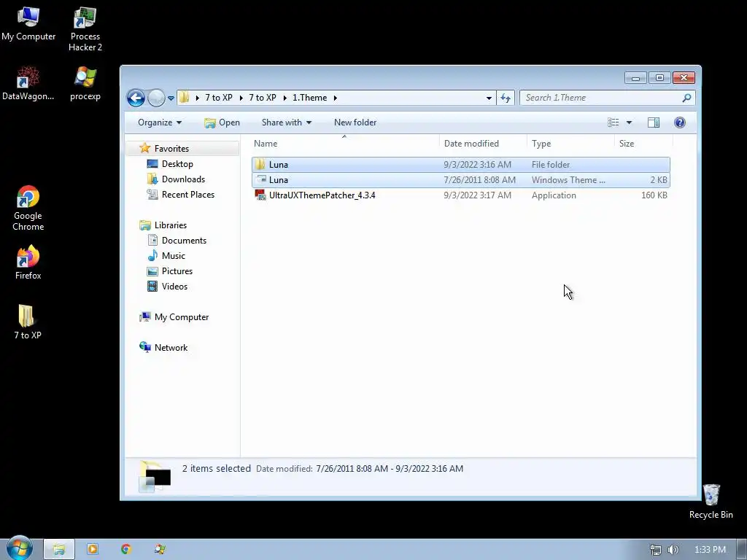Image resolution: width=747 pixels, height=560 pixels.
Task: Navigate to 1.Theme breadcrumb
Action: tap(309, 98)
